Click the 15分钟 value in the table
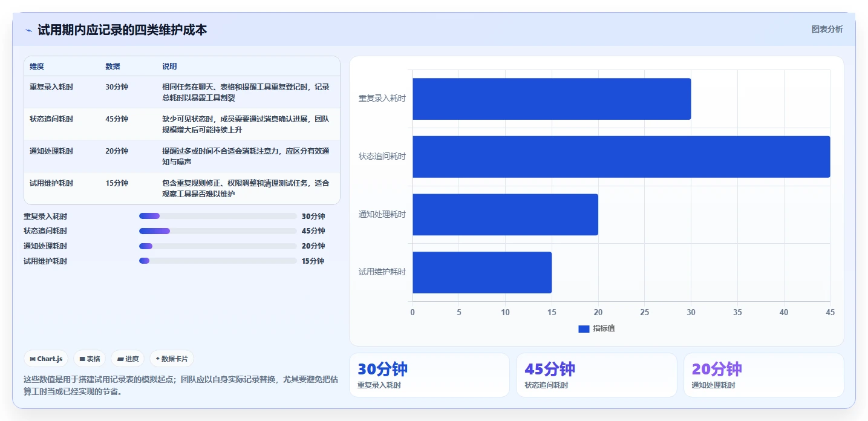This screenshot has height=421, width=868. [117, 183]
